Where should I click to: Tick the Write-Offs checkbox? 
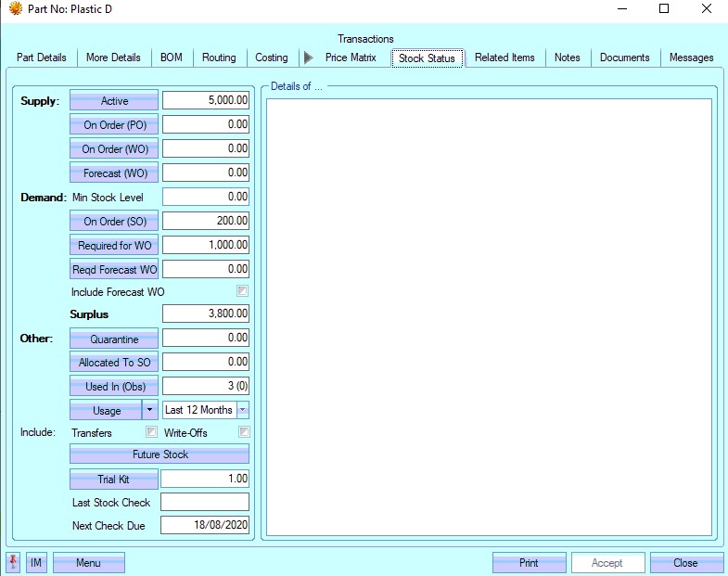pyautogui.click(x=244, y=432)
